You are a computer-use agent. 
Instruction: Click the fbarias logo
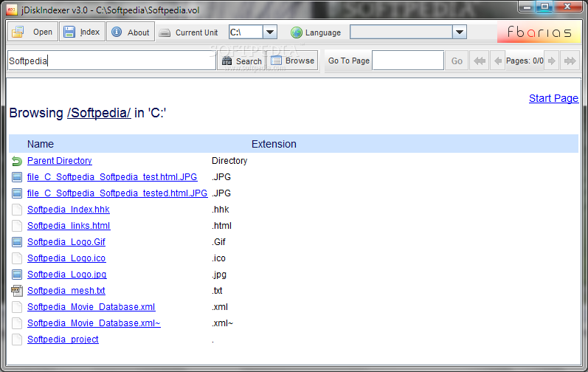pyautogui.click(x=539, y=32)
